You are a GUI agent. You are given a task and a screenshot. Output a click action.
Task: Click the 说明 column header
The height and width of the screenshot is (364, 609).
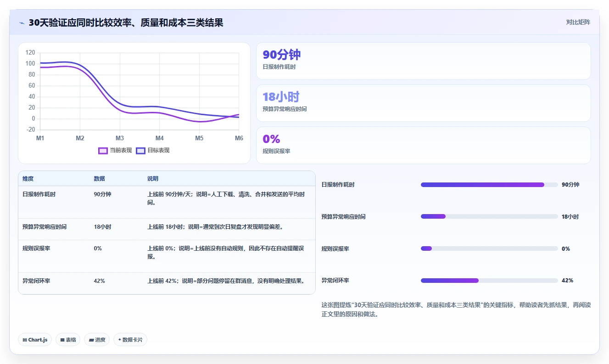[x=153, y=179]
